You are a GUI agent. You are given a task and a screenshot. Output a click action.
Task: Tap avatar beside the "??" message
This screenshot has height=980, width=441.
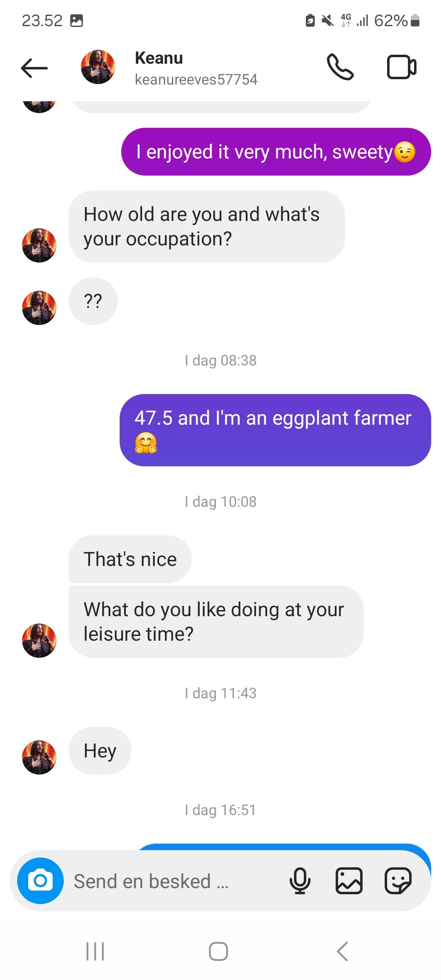(x=39, y=307)
